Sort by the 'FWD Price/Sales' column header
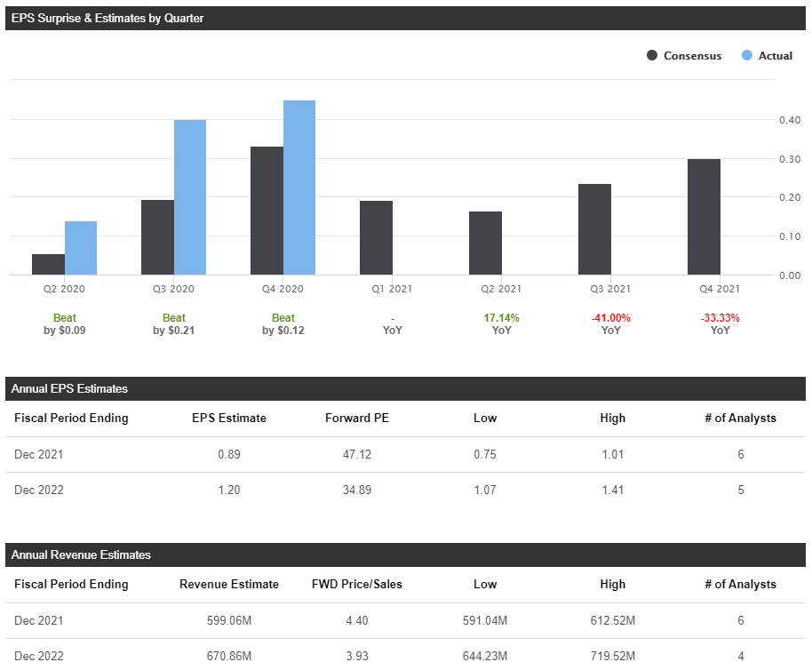This screenshot has width=812, height=670. click(356, 584)
